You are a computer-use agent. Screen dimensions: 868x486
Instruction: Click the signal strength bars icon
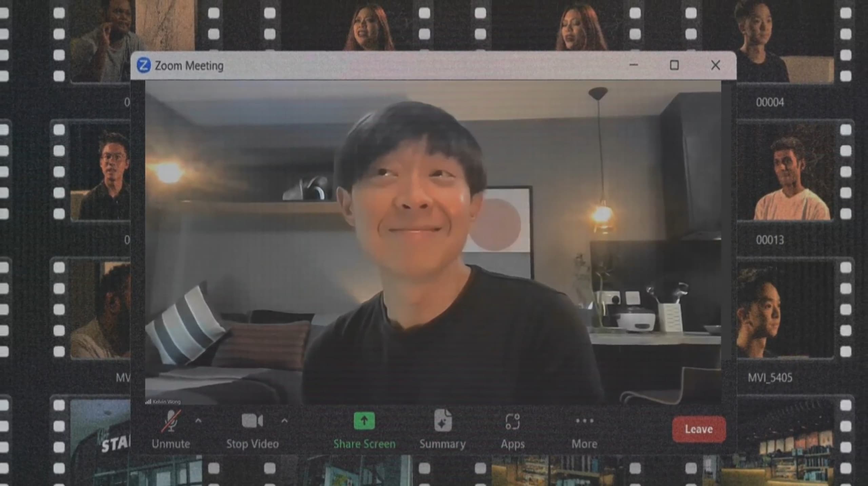148,402
